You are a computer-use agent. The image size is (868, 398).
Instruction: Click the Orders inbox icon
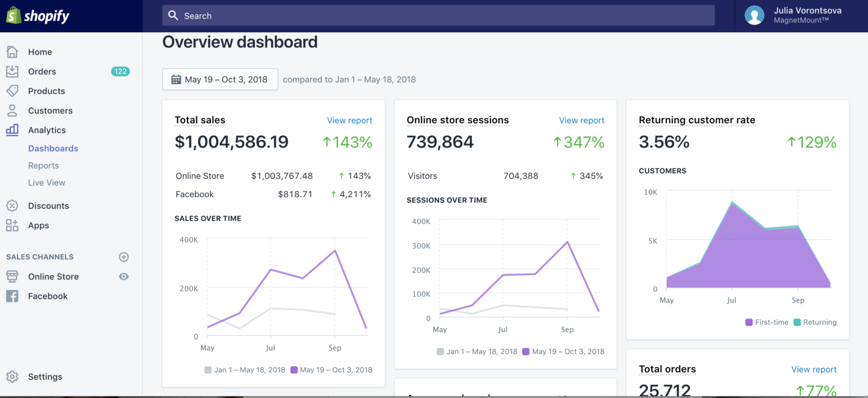click(x=12, y=71)
